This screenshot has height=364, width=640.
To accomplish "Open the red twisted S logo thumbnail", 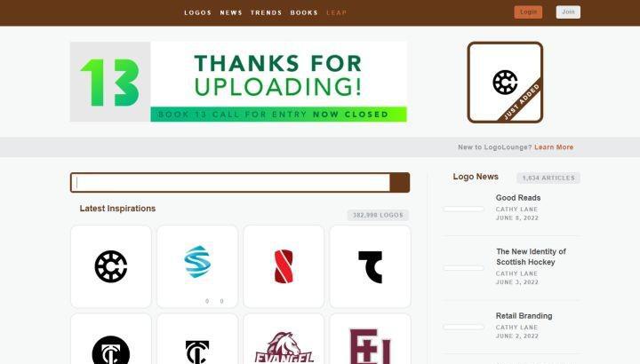I will click(x=284, y=266).
